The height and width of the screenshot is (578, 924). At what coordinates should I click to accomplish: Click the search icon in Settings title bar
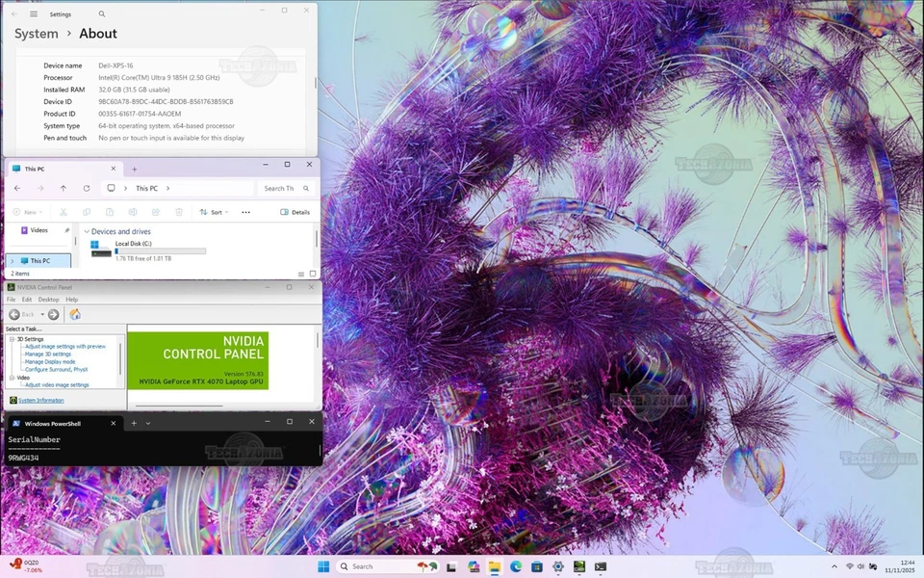[x=102, y=14]
